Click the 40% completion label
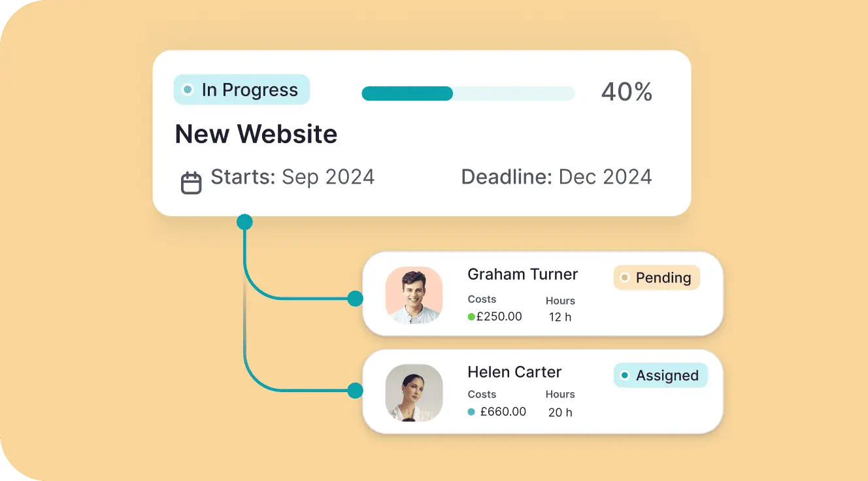This screenshot has width=868, height=481. pyautogui.click(x=627, y=92)
